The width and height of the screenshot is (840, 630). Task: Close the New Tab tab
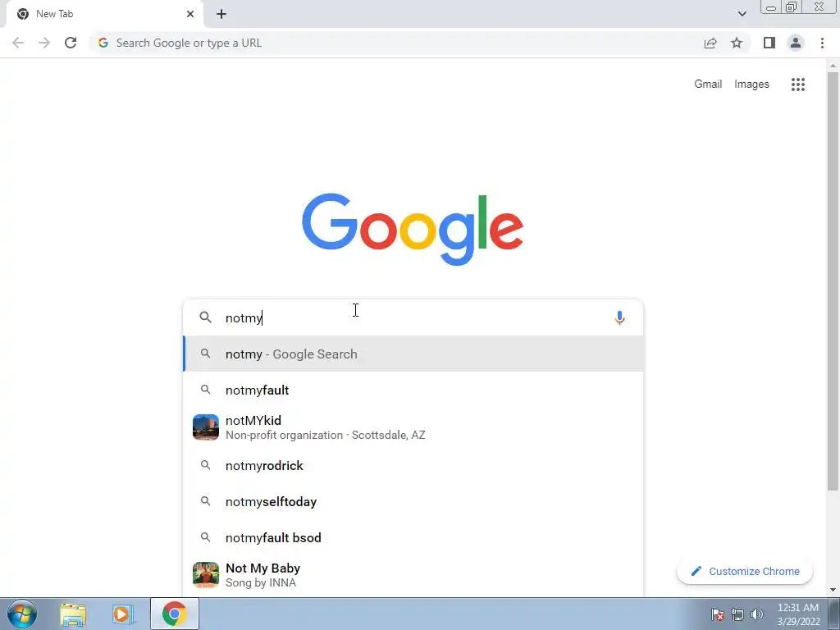pyautogui.click(x=190, y=14)
